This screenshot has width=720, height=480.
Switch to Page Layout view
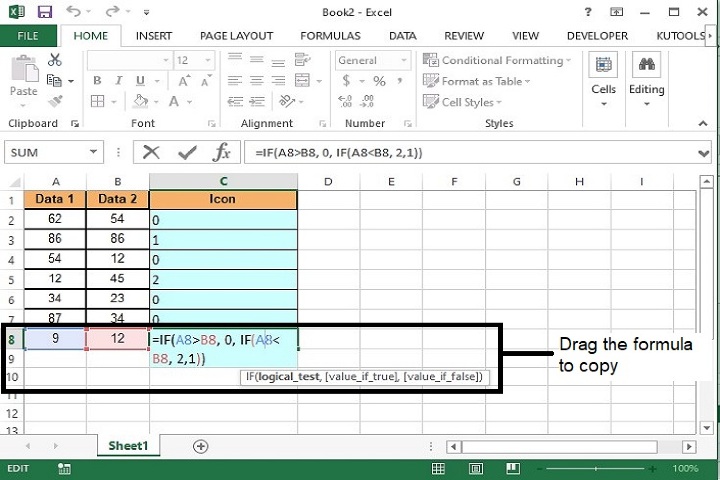476,469
